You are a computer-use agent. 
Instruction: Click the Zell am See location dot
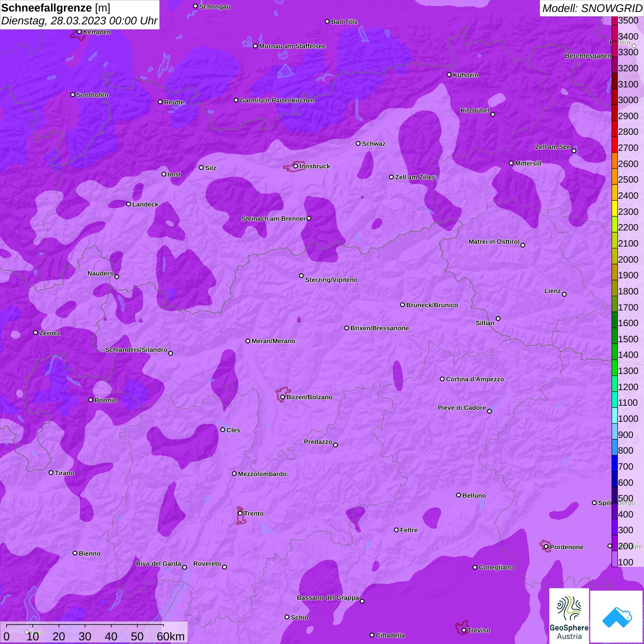[x=574, y=151]
